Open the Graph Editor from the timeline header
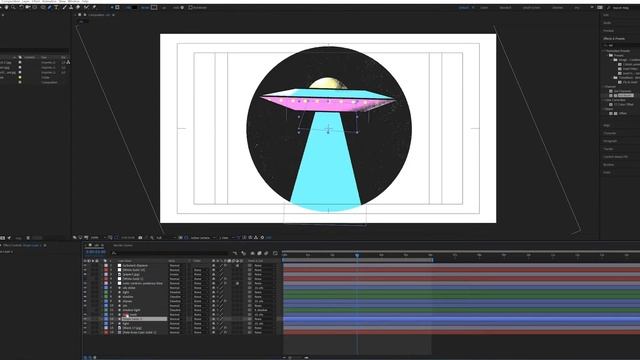 point(275,253)
